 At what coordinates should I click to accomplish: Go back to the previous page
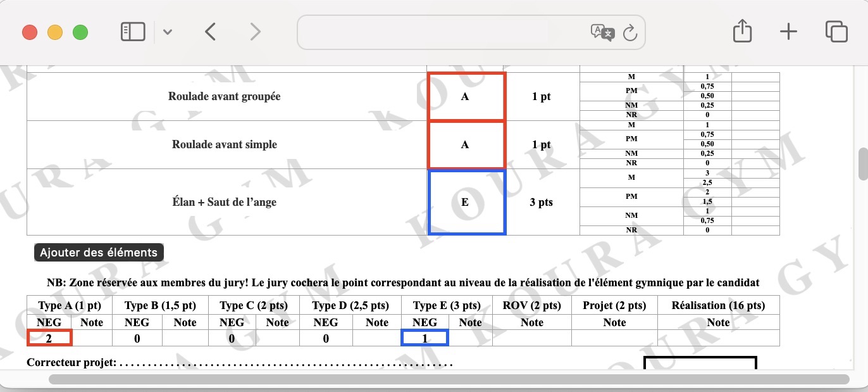click(x=211, y=32)
